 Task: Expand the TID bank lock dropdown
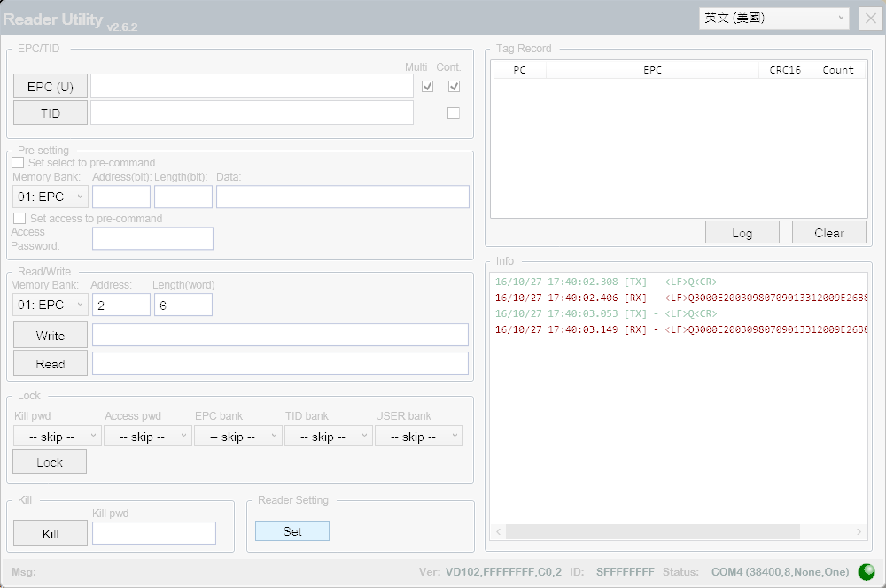329,437
